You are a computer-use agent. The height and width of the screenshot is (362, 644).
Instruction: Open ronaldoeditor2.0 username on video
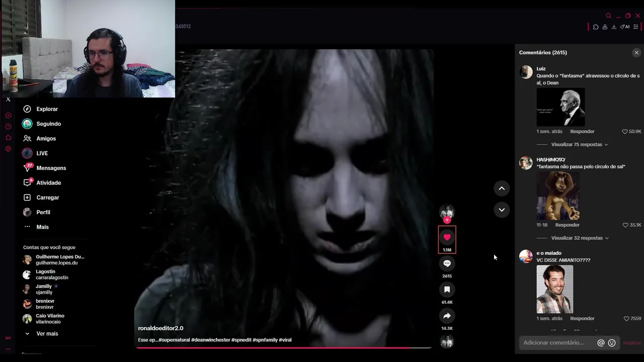(x=160, y=328)
